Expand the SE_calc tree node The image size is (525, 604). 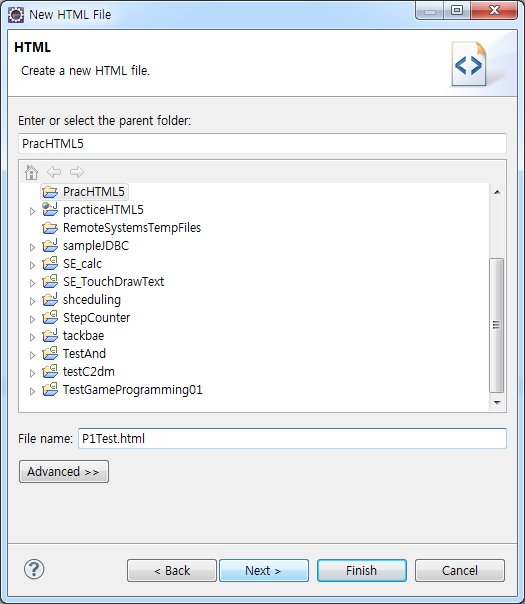[32, 265]
